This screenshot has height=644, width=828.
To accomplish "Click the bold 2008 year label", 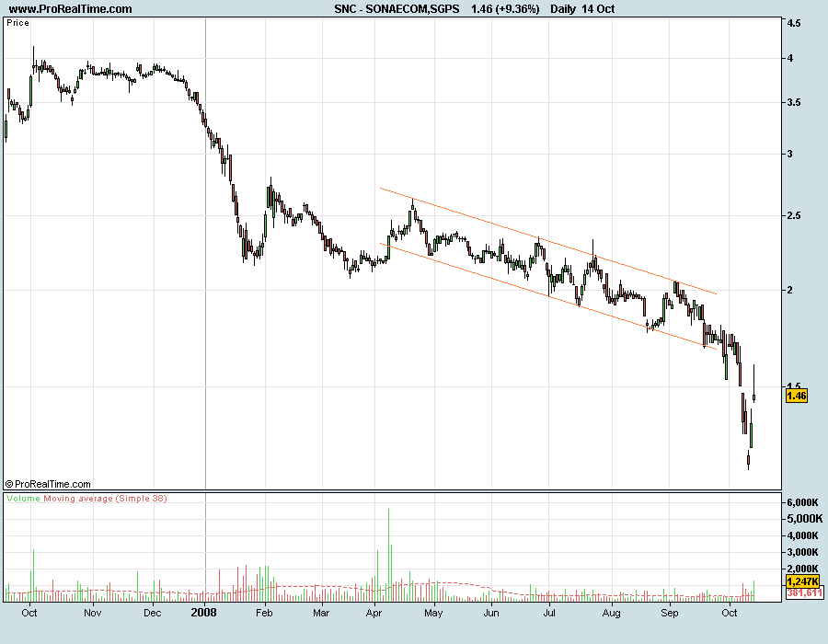I will click(204, 613).
